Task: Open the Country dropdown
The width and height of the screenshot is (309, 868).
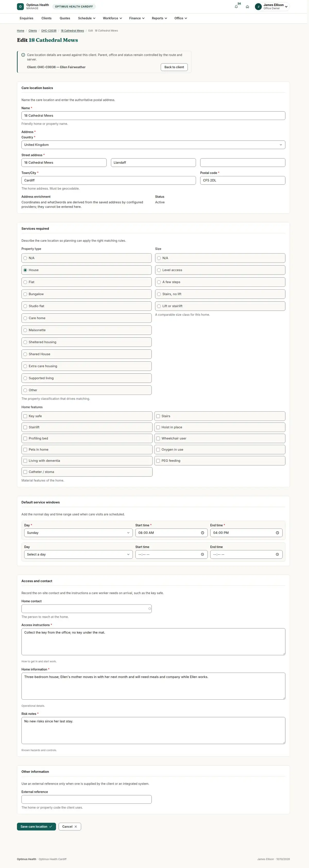Action: point(153,145)
